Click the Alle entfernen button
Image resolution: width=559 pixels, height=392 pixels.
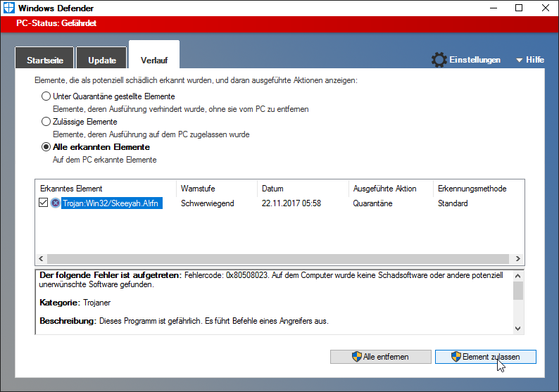tap(381, 357)
